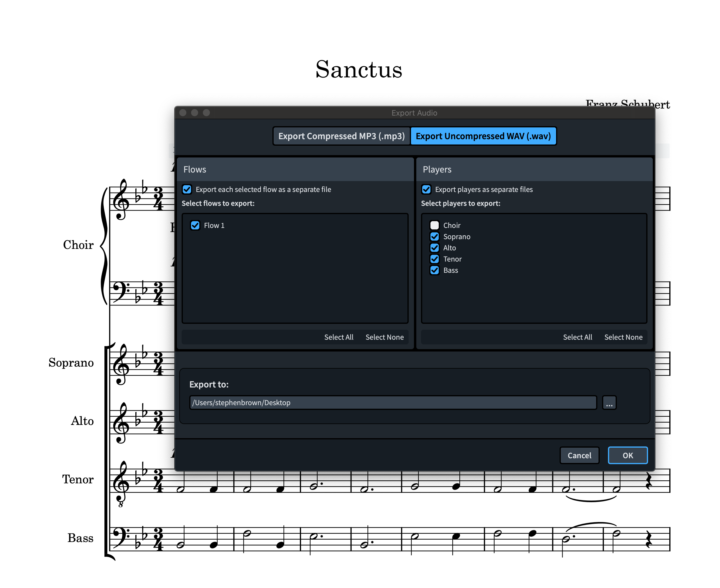Image resolution: width=720 pixels, height=588 pixels.
Task: Uncheck the Soprano player
Action: click(434, 236)
